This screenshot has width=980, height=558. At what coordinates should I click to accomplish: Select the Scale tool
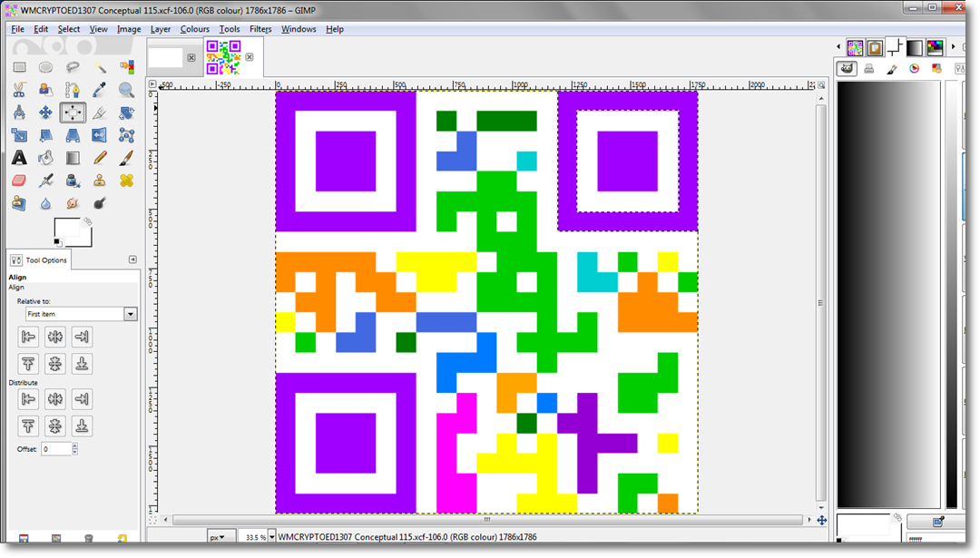19,135
